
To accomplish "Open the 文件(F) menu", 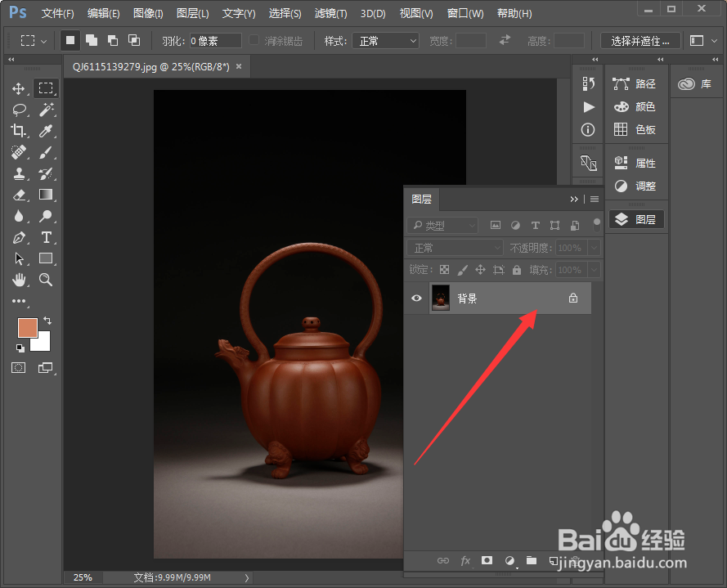I will [x=57, y=13].
